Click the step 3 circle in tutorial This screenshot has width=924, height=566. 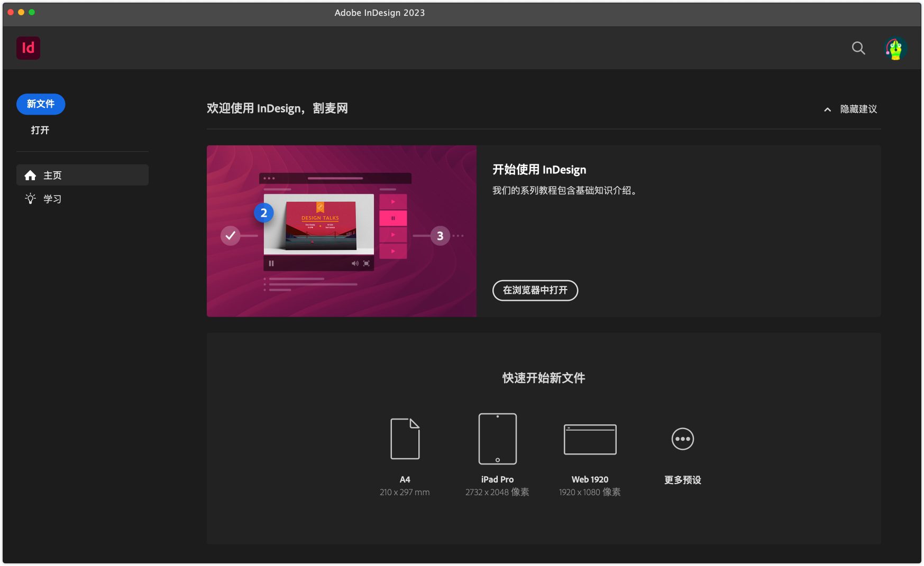pos(440,236)
